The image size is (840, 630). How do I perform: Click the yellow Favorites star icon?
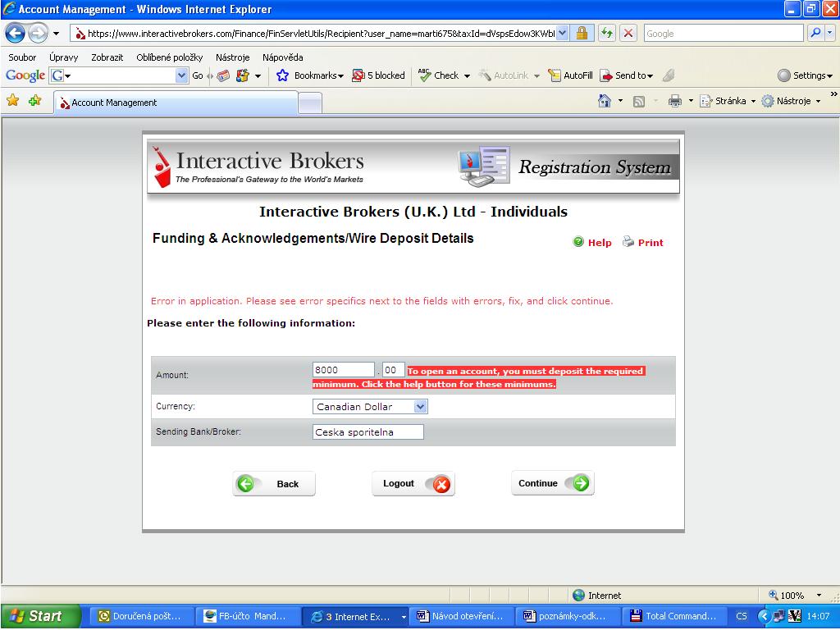(x=13, y=100)
